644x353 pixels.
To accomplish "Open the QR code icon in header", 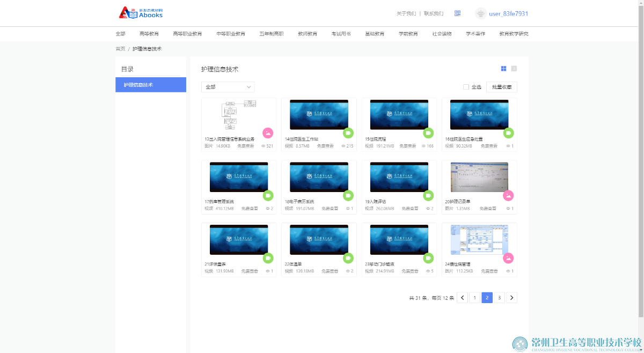I will click(457, 13).
